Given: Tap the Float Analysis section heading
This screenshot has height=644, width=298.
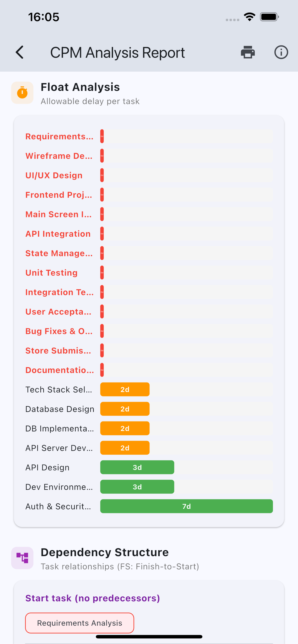Looking at the screenshot, I should [x=80, y=87].
